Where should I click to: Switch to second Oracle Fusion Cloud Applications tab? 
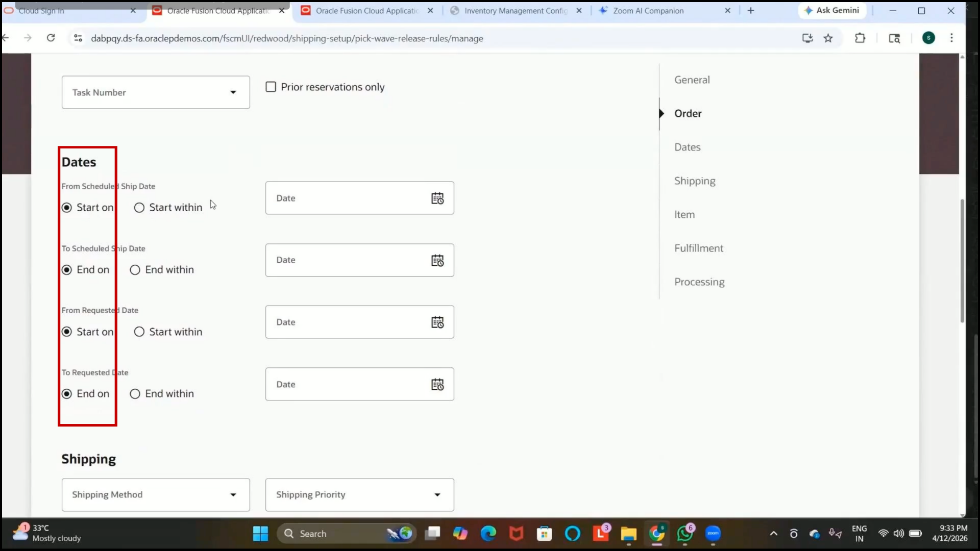[x=366, y=11]
